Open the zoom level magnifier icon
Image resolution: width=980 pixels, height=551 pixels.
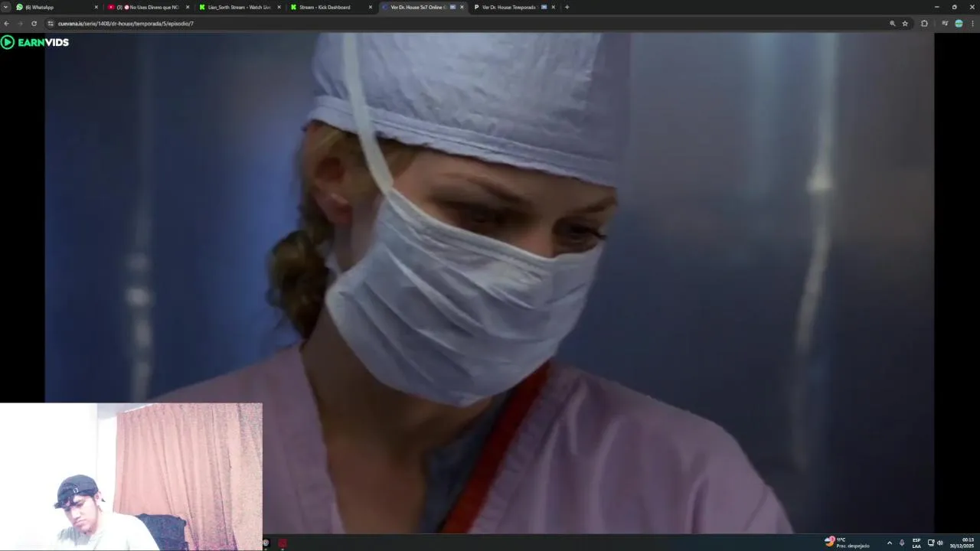coord(892,24)
